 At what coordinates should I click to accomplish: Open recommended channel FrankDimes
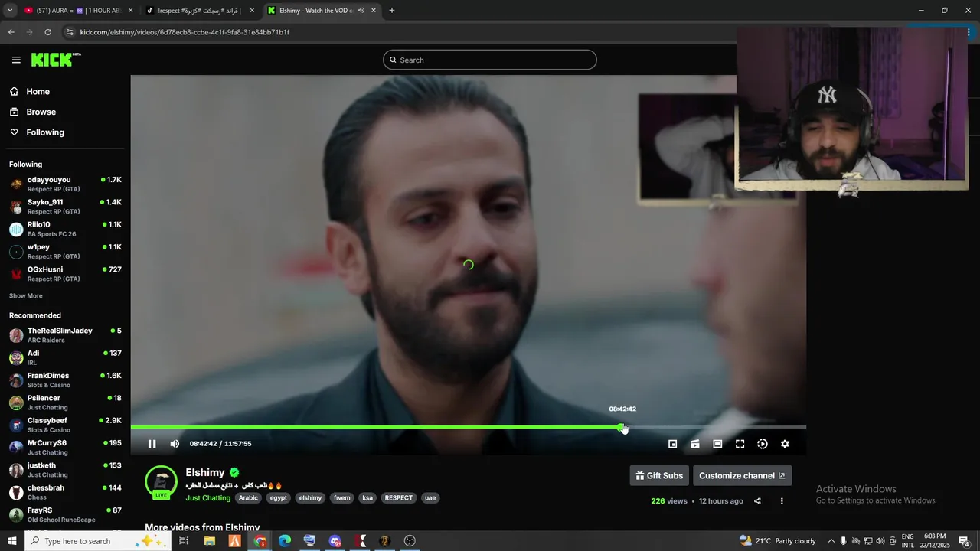pyautogui.click(x=65, y=380)
